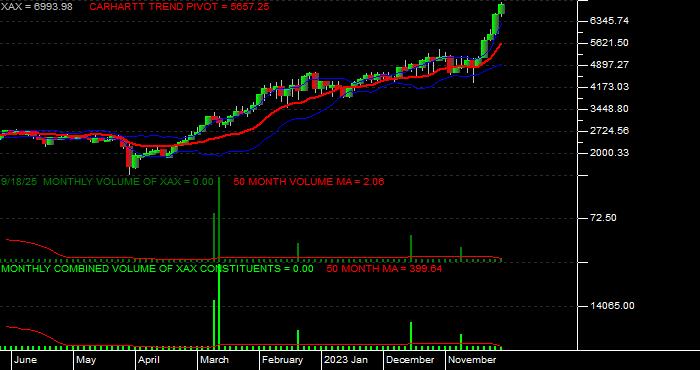Screen dimensions: 700x370
Task: Select the 72.50 volume axis label
Action: [603, 218]
